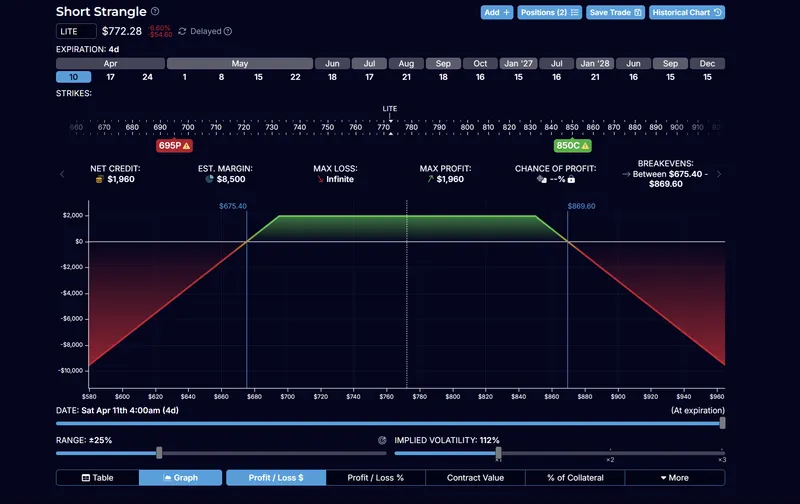
Task: Click the refresh icon next to Delayed
Action: coord(182,31)
